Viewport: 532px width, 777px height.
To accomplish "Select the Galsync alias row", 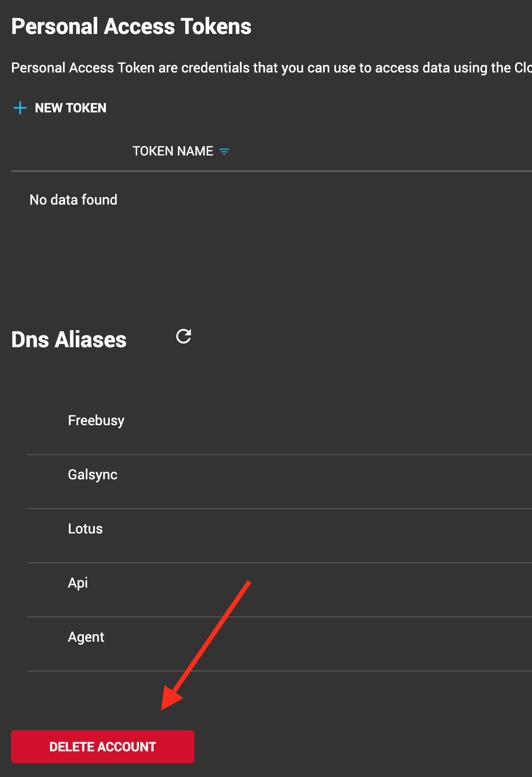I will 93,475.
